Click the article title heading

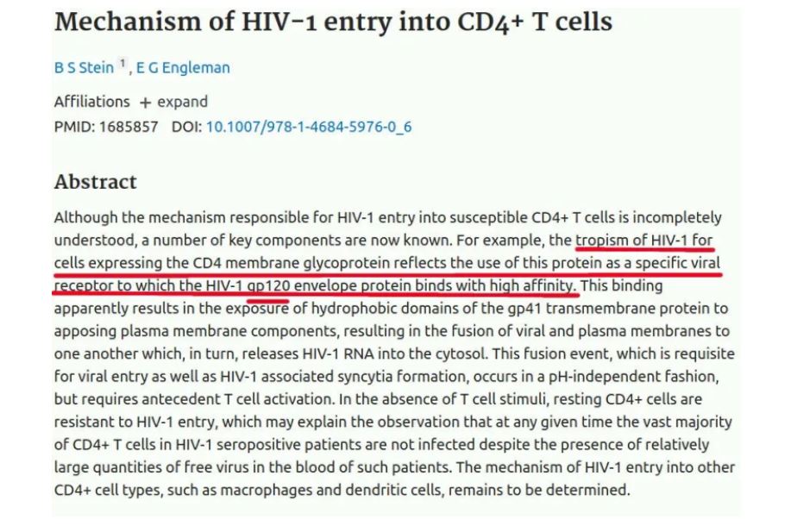pyautogui.click(x=333, y=23)
